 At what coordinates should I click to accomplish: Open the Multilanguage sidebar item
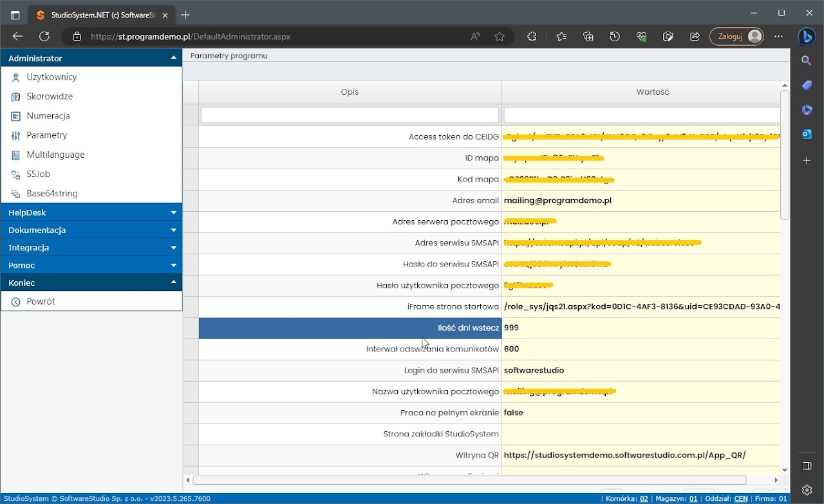[55, 154]
